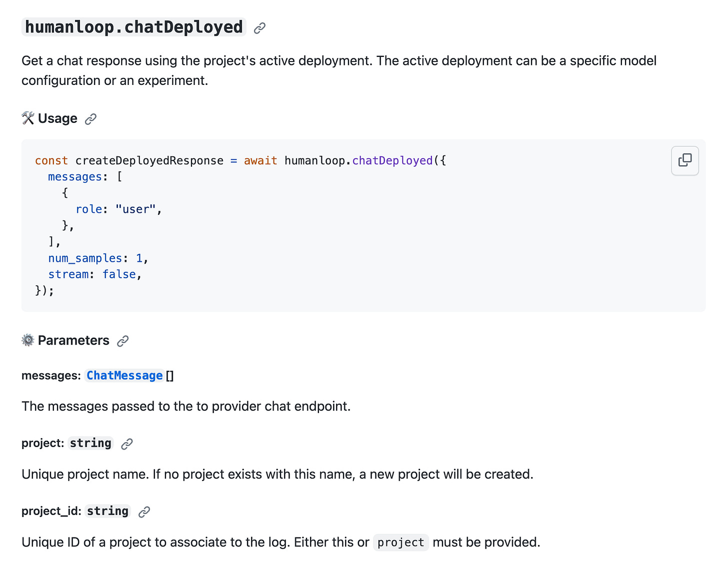
Task: Click the humanloop.chatDeployed heading
Action: (134, 27)
